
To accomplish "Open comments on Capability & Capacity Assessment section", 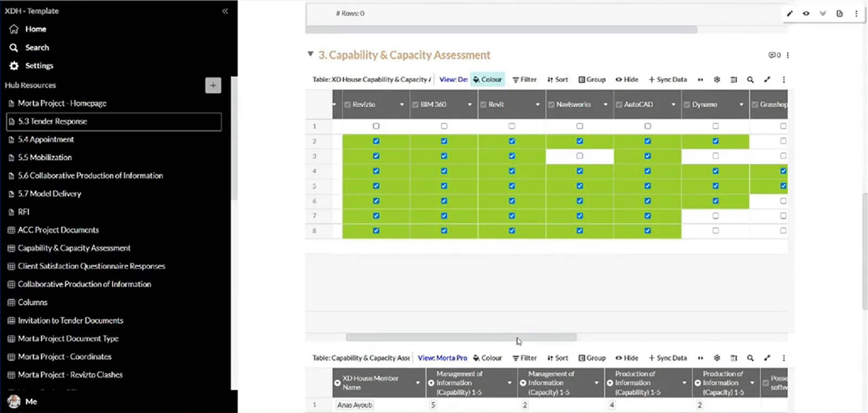I will tap(774, 55).
